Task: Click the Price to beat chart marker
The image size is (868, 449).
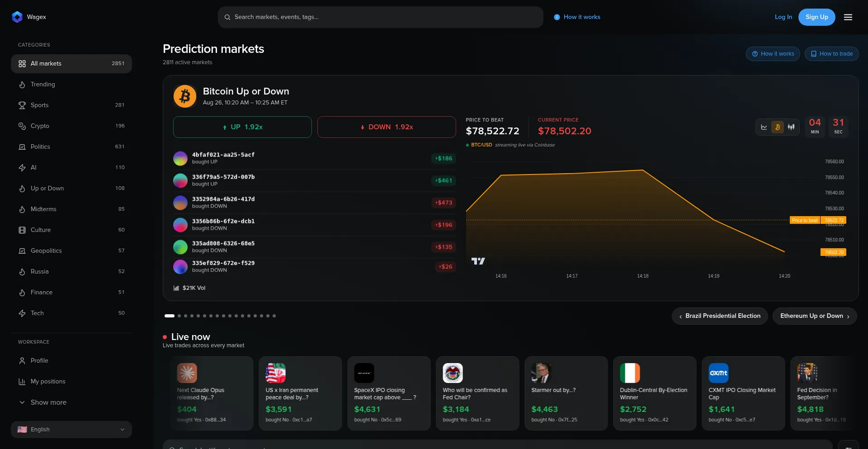Action: coord(805,221)
